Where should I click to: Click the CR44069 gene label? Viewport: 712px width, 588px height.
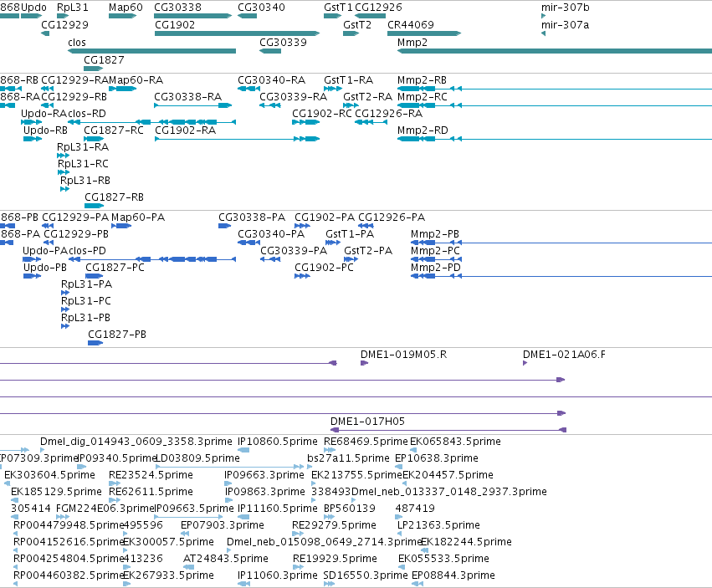coord(411,25)
